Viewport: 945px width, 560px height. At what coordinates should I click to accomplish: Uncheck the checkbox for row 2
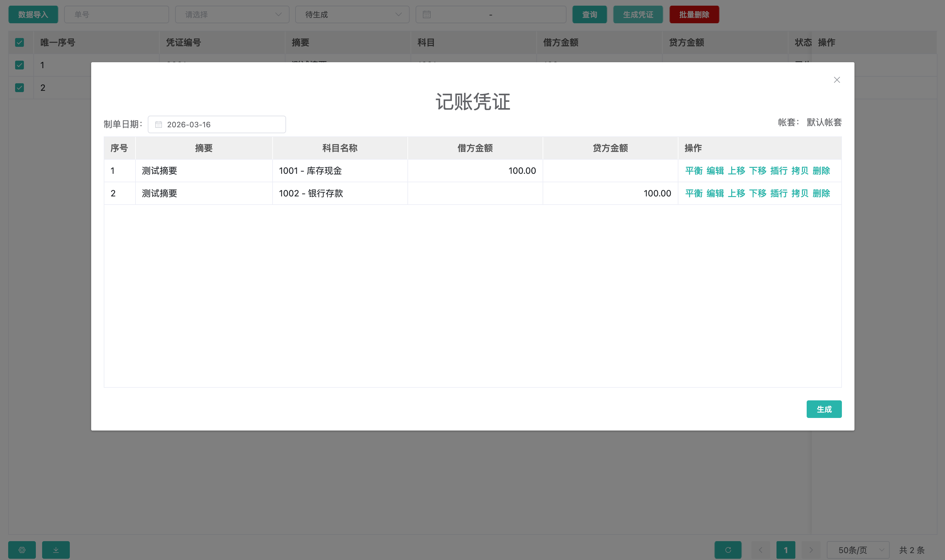pyautogui.click(x=19, y=88)
